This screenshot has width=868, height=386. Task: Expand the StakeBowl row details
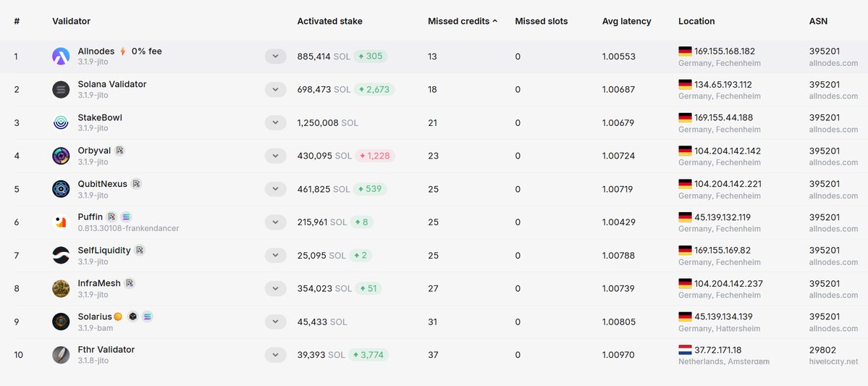point(276,123)
